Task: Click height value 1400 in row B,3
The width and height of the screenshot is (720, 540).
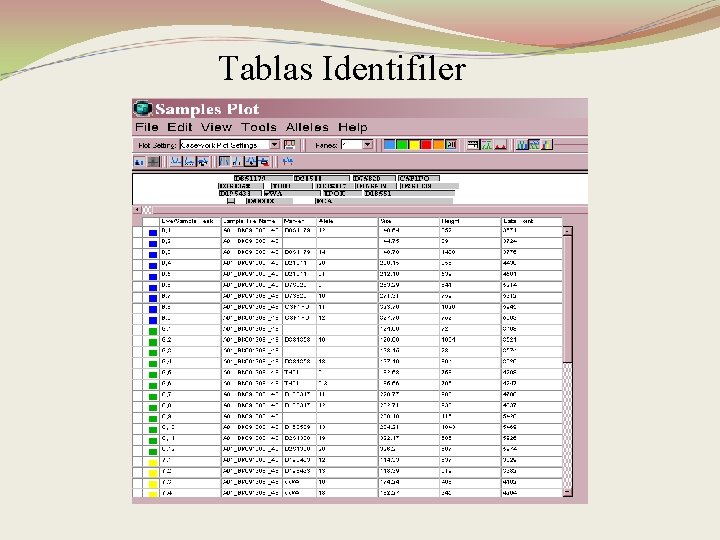Action: coord(448,253)
